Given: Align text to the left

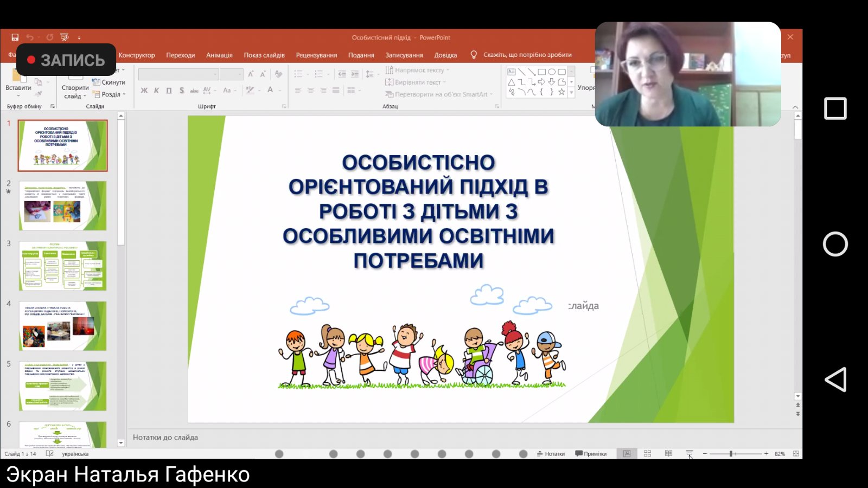Looking at the screenshot, I should [298, 91].
